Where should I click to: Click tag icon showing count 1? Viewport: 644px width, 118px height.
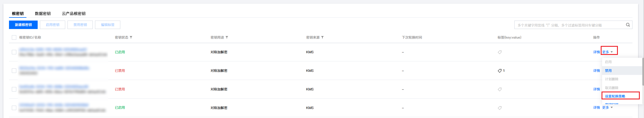500,71
